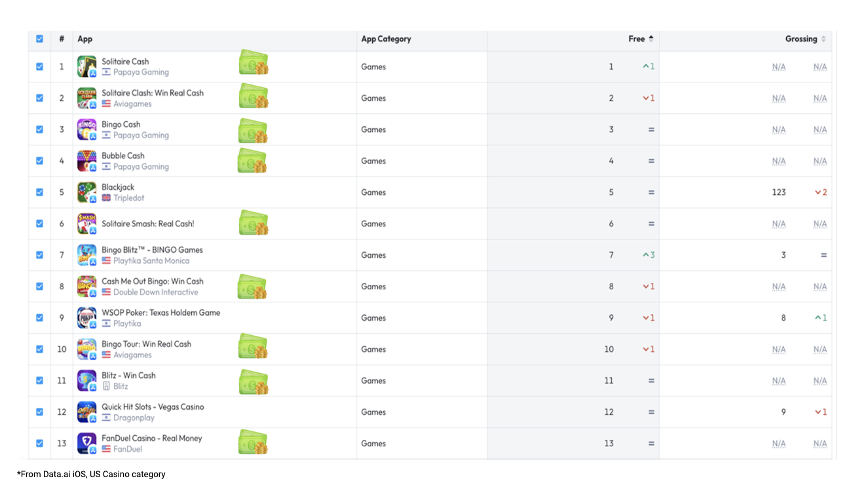Image resolution: width=866 pixels, height=504 pixels.
Task: Open the Bingo Blitz - BINGO Games title
Action: (x=152, y=250)
